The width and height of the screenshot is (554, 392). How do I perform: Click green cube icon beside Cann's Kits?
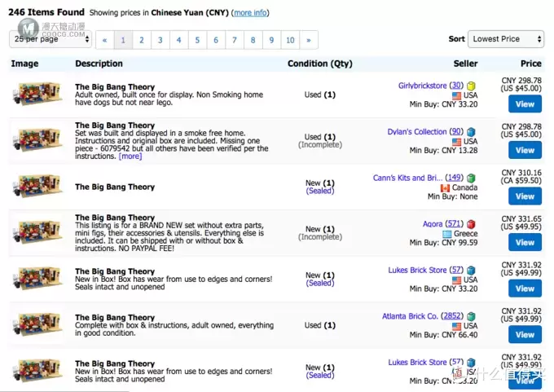point(471,178)
